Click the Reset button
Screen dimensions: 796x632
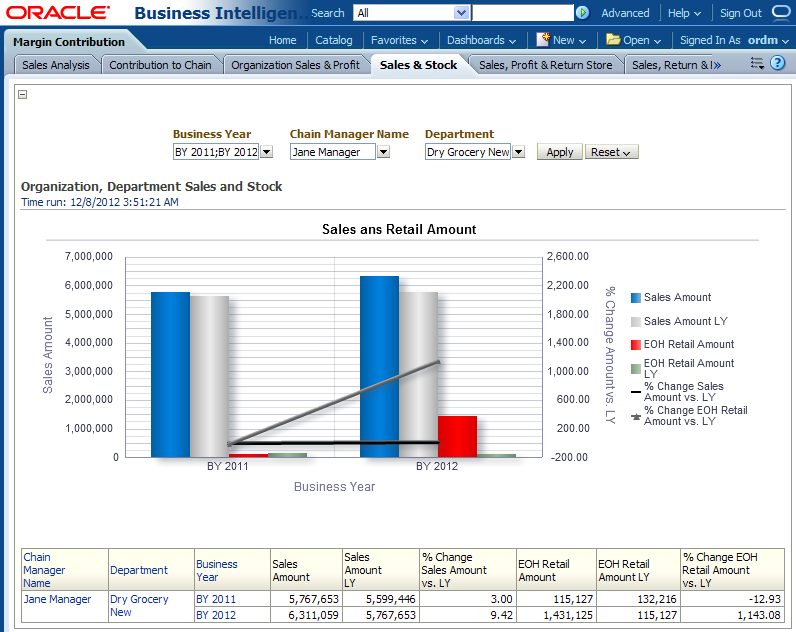point(611,152)
